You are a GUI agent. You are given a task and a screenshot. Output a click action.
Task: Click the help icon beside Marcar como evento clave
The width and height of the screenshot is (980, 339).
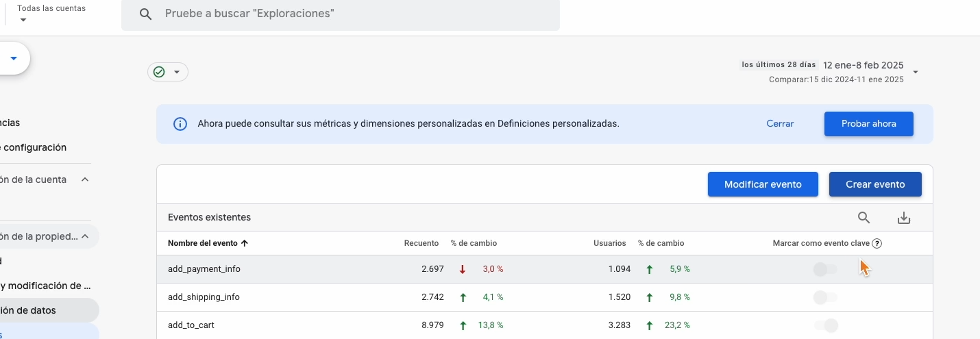pos(877,243)
